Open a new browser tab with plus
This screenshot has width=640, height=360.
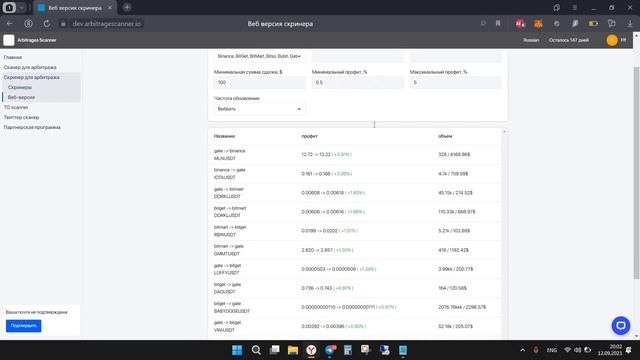pyautogui.click(x=127, y=7)
